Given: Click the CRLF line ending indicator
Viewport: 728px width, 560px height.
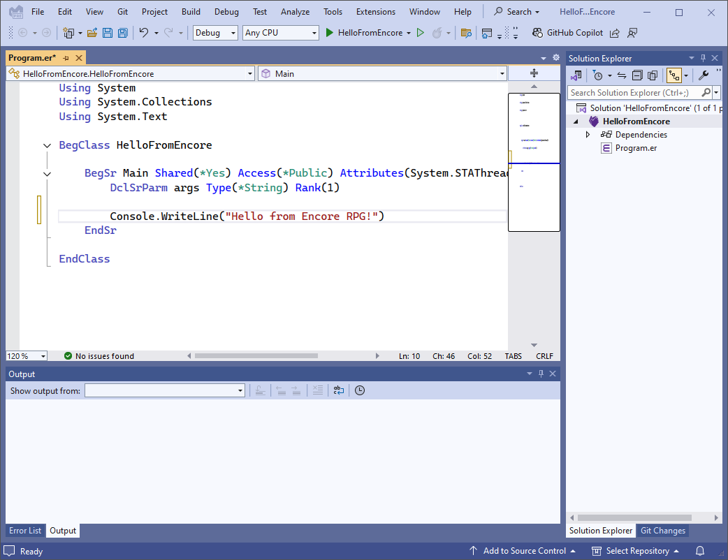Looking at the screenshot, I should point(544,356).
